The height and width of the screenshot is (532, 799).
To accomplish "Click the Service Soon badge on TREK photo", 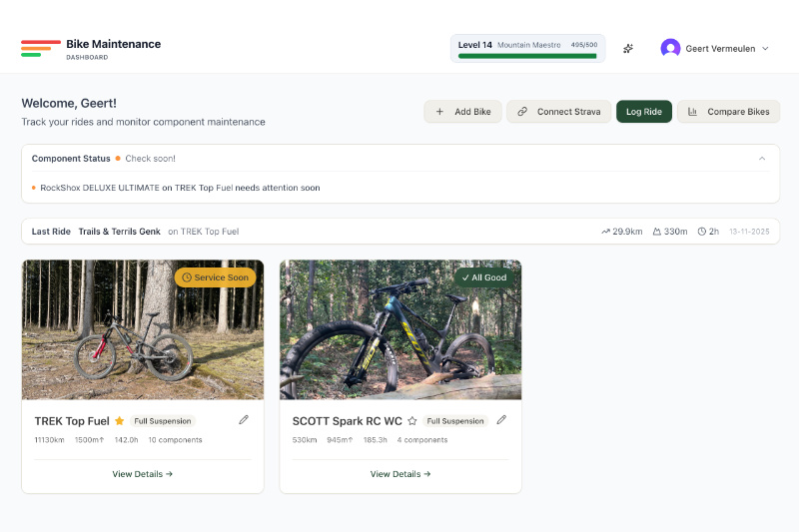I will (216, 277).
